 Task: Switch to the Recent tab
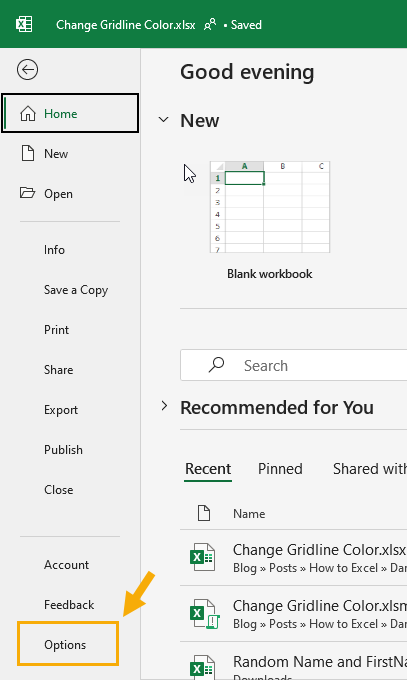(208, 469)
